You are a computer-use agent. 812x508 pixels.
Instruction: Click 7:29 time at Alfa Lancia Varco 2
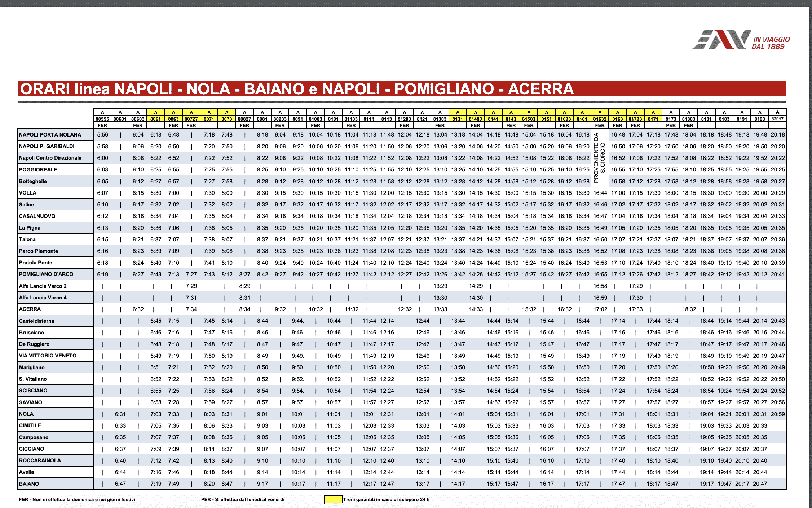[191, 286]
